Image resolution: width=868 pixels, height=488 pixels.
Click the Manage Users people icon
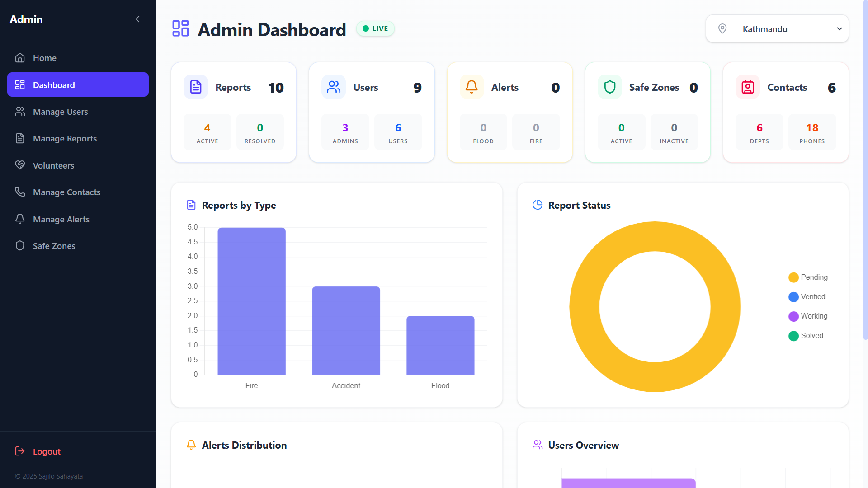click(x=20, y=112)
